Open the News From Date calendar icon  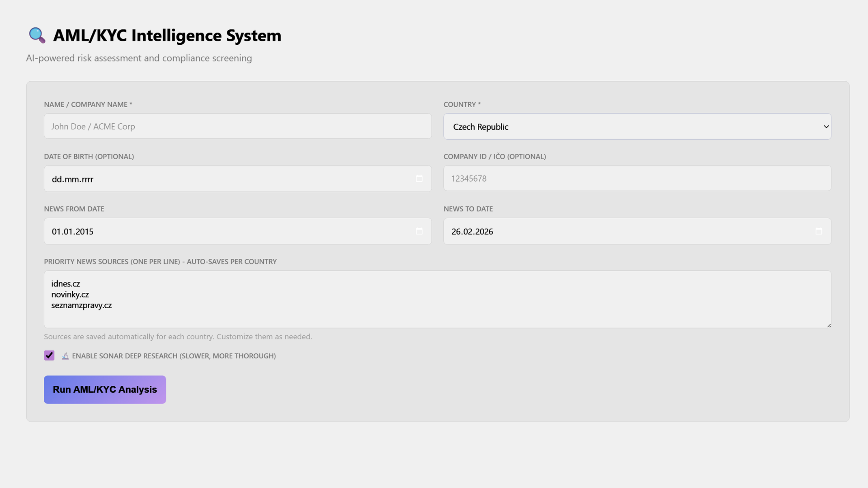tap(419, 231)
